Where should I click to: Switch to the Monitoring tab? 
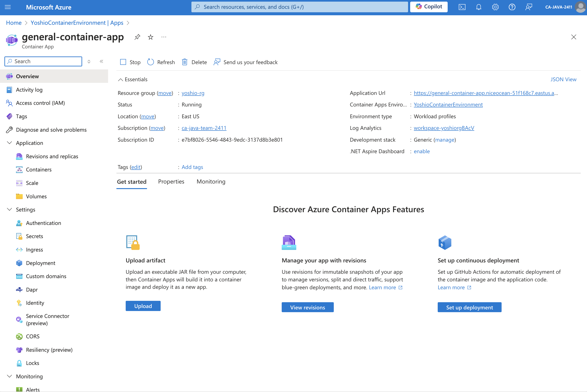211,181
